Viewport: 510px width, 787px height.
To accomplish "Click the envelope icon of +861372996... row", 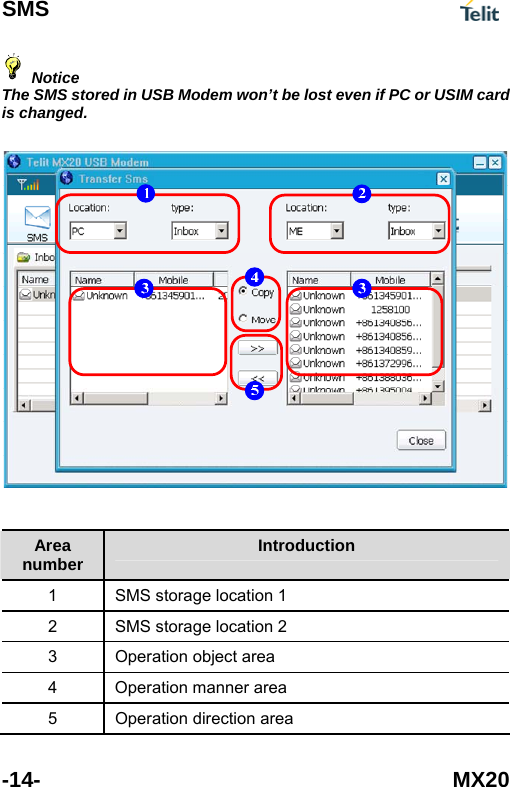I will 296,363.
